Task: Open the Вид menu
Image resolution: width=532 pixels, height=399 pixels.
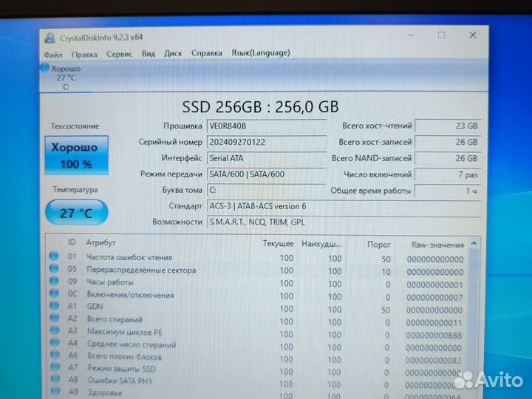Action: point(149,54)
